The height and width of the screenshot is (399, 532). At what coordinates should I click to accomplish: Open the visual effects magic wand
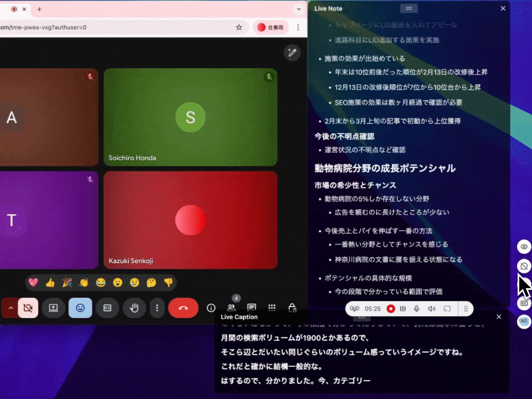[x=292, y=53]
